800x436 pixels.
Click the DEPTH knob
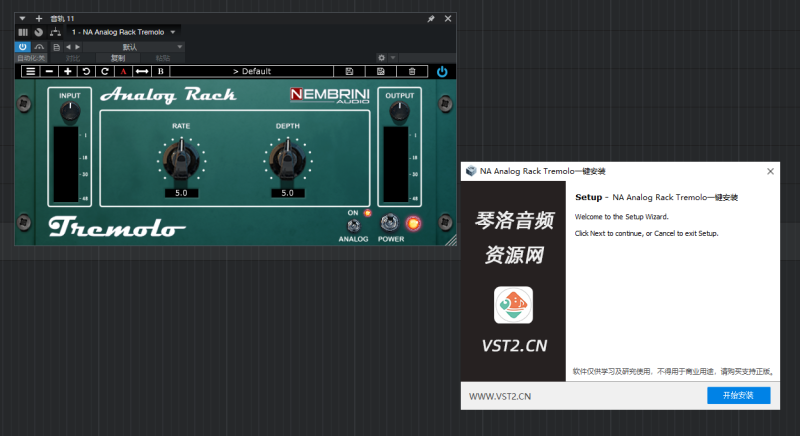pyautogui.click(x=287, y=159)
